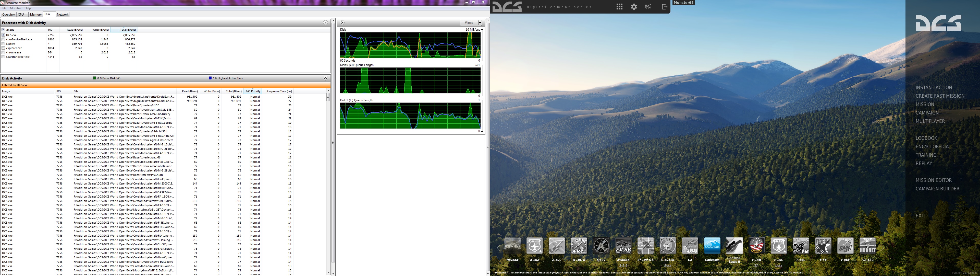Open TRAINING in DCS menu
980x276 pixels.
926,155
